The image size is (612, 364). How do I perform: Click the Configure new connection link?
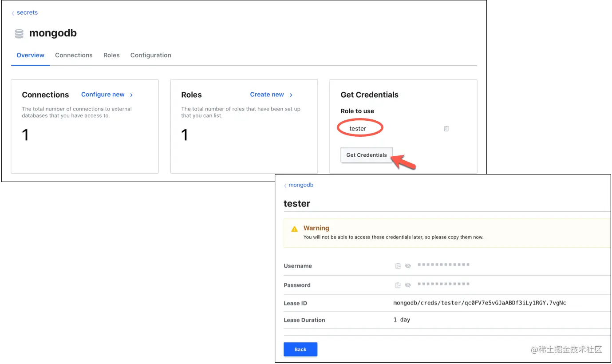click(x=103, y=95)
